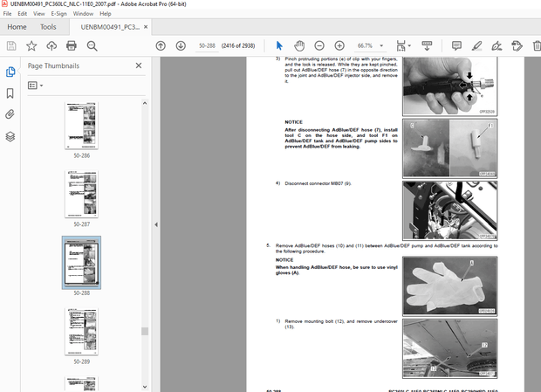
Task: Open the Layers panel icon
Action: click(x=10, y=137)
